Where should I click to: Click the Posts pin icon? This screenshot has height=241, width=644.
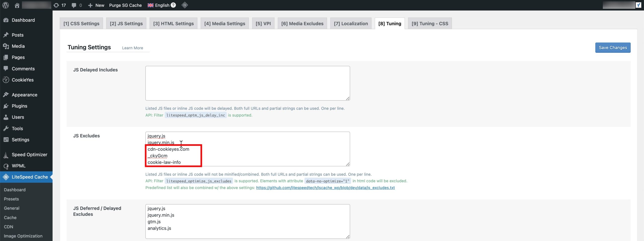6,35
